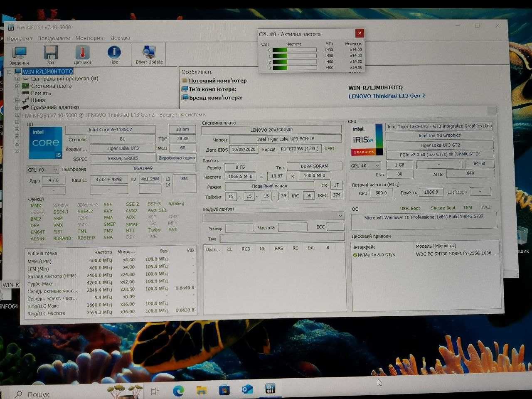Image resolution: width=532 pixels, height=399 pixels.
Task: Collapse the WIN-R7LJM0HTOTQ root node
Action: pyautogui.click(x=10, y=72)
